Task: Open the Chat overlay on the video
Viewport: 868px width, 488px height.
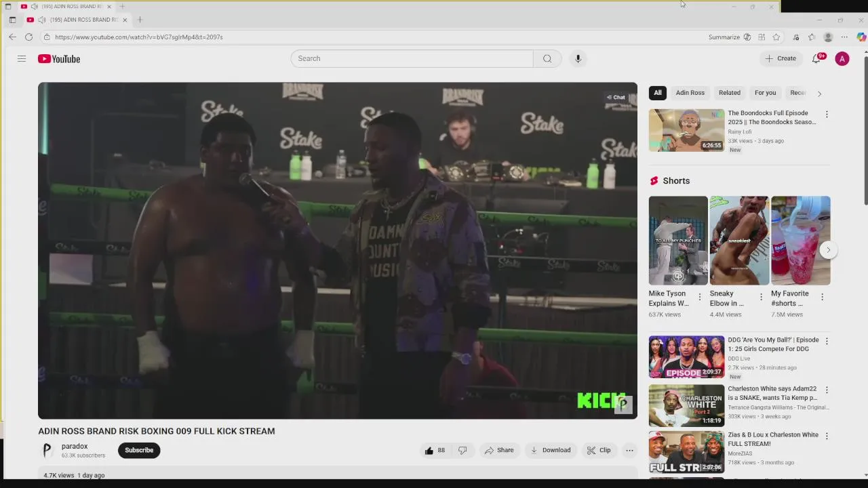Action: click(616, 98)
